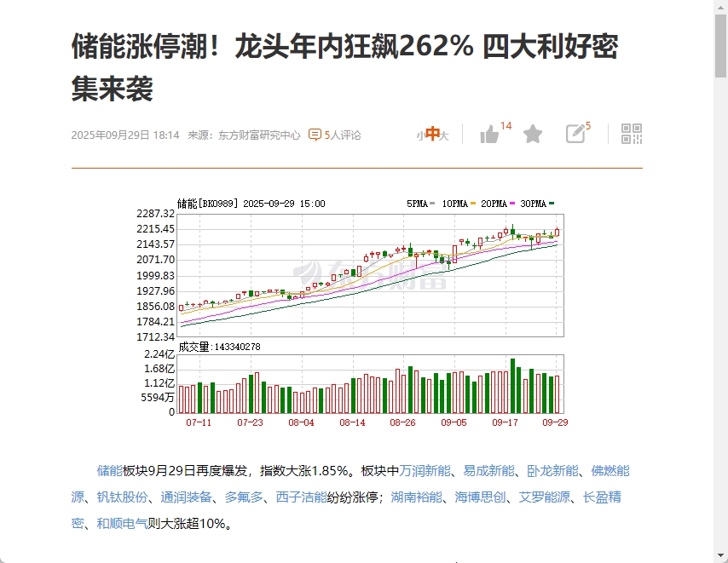Image resolution: width=728 pixels, height=563 pixels.
Task: Click the vertical scrollbar thumb
Action: point(720,46)
